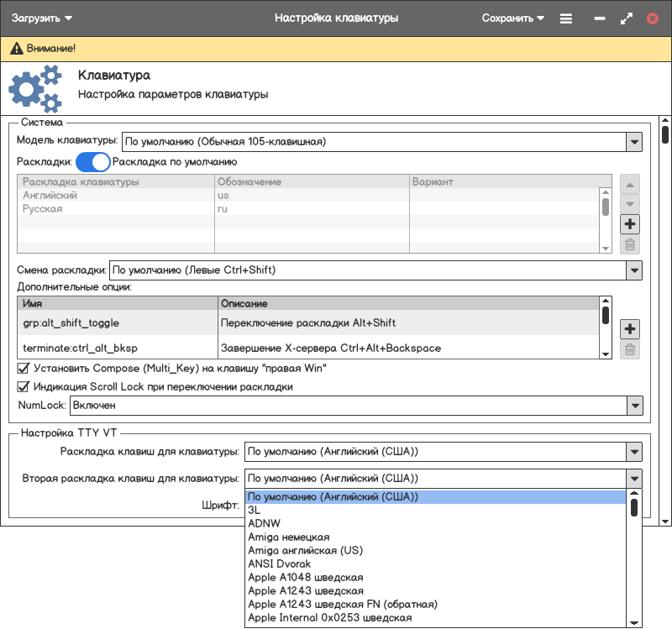
Task: Click the dropdown list scrollbar handle
Action: tap(634, 507)
